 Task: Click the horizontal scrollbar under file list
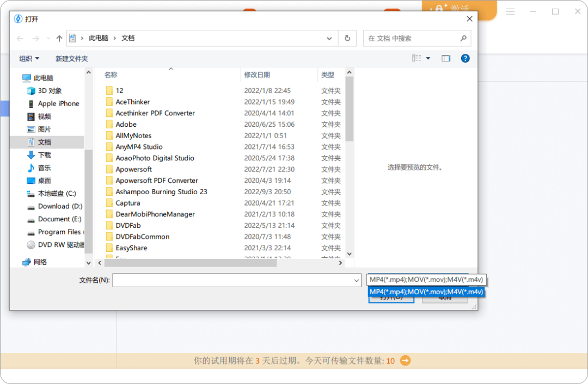(191, 262)
